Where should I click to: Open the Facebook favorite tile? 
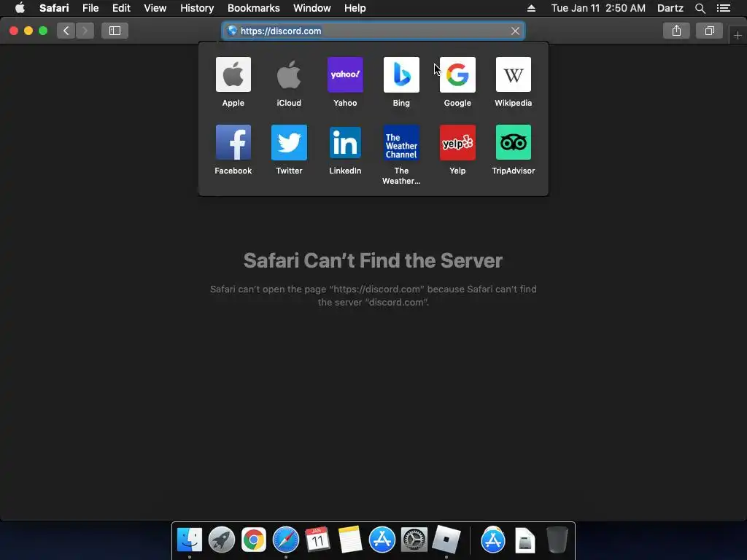(x=233, y=142)
